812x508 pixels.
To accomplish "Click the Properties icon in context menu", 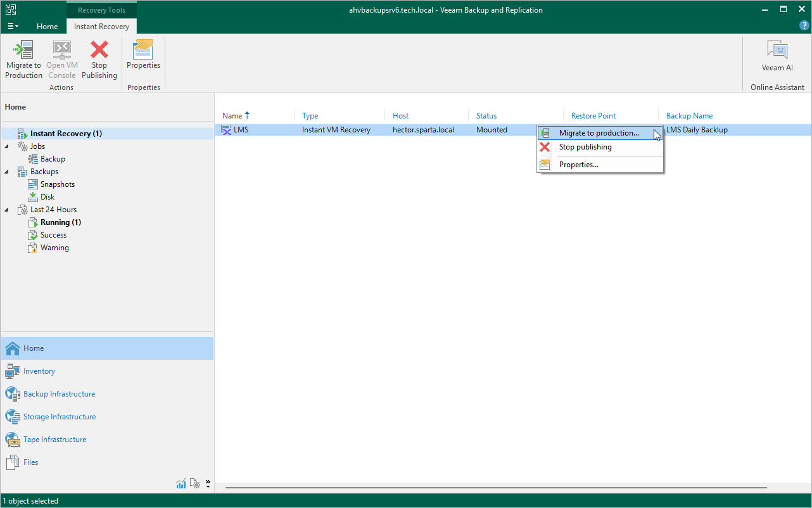I will click(545, 165).
